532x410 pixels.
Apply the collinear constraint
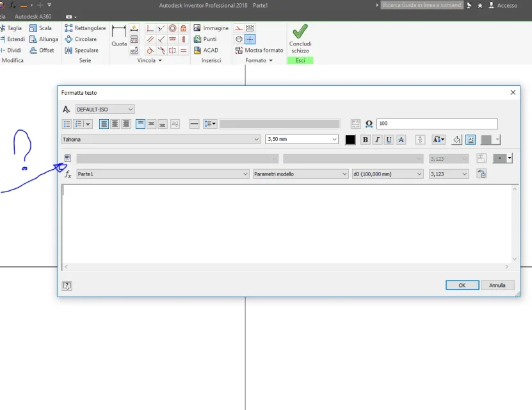(161, 28)
